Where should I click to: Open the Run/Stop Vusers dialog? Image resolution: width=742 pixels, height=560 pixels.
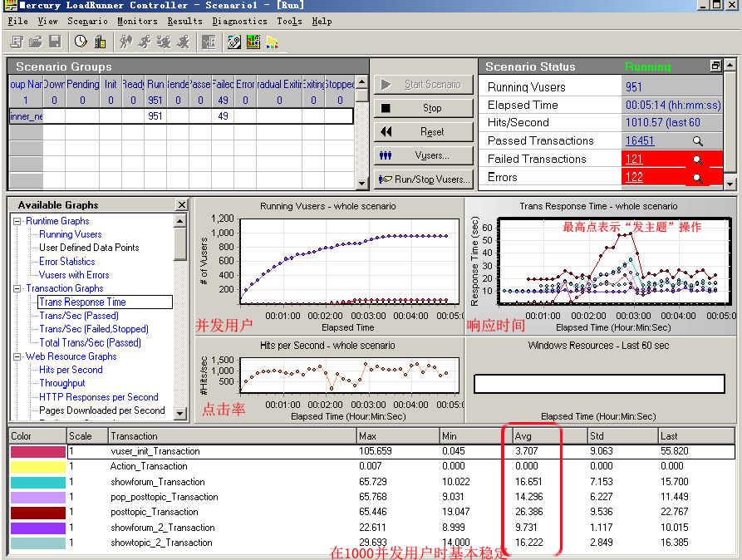[x=424, y=179]
